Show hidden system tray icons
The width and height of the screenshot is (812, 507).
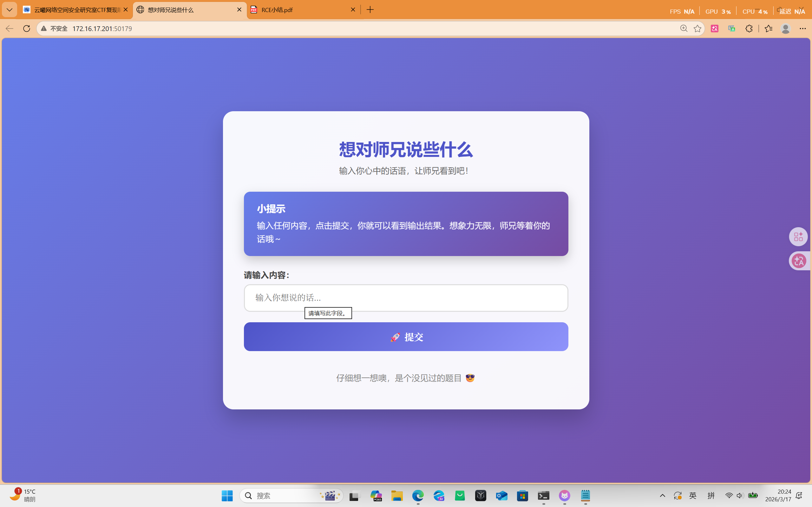coord(662,496)
